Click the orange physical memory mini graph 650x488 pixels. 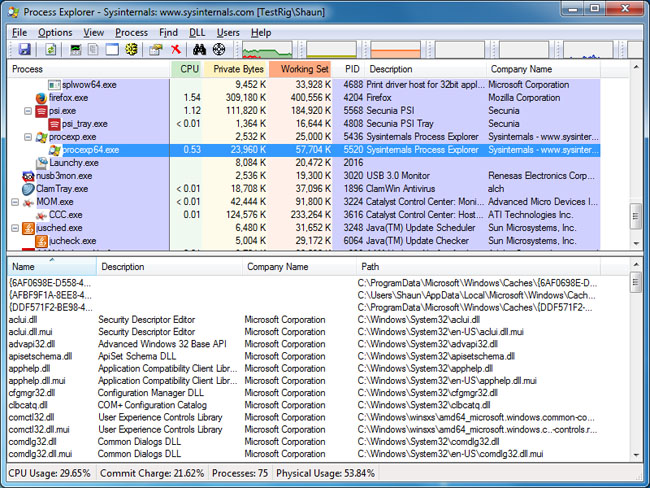point(395,49)
